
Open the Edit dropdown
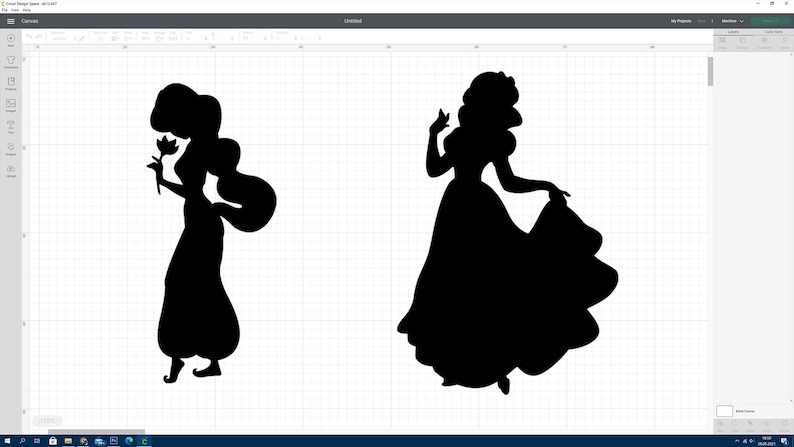pyautogui.click(x=115, y=38)
